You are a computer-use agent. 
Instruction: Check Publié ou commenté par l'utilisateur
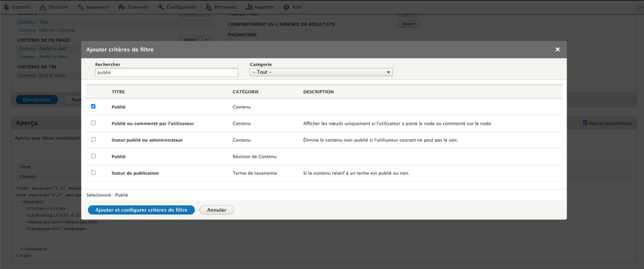93,123
